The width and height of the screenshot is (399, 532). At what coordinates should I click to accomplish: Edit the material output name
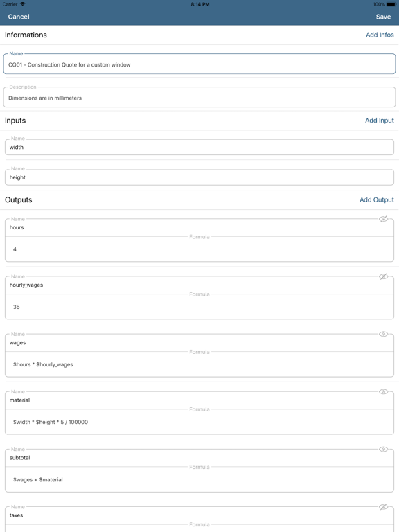pos(199,400)
